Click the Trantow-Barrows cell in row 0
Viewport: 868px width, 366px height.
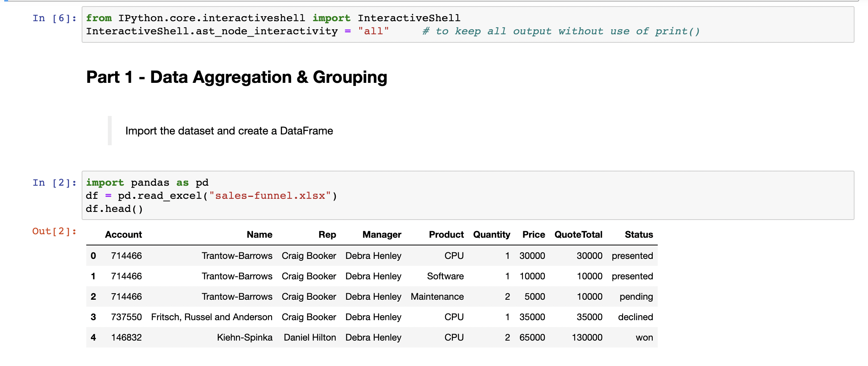tap(237, 255)
